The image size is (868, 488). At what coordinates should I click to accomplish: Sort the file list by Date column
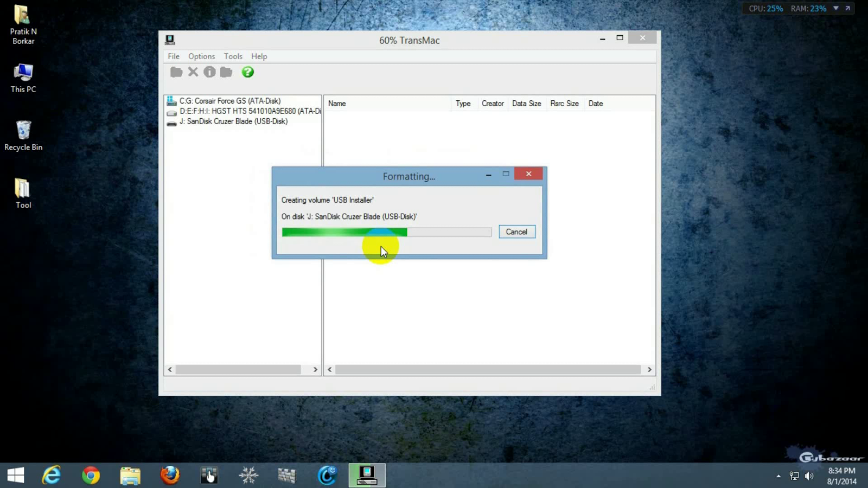596,104
